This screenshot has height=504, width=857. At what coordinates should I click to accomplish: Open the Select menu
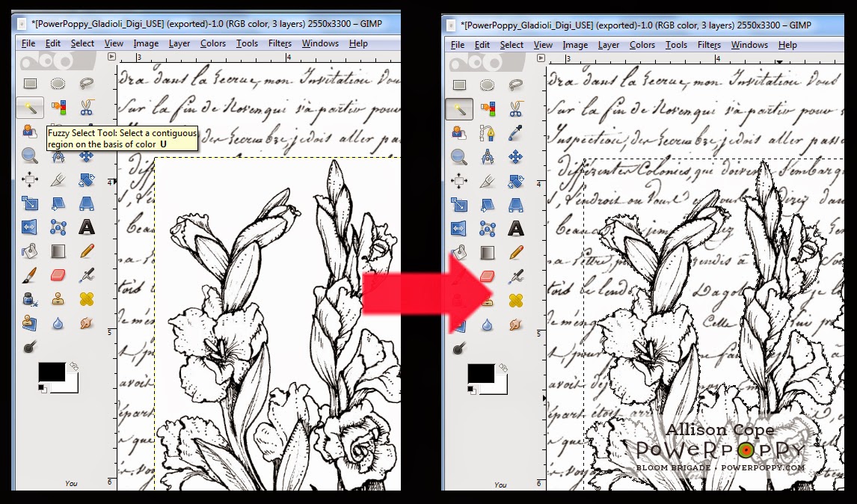click(82, 43)
